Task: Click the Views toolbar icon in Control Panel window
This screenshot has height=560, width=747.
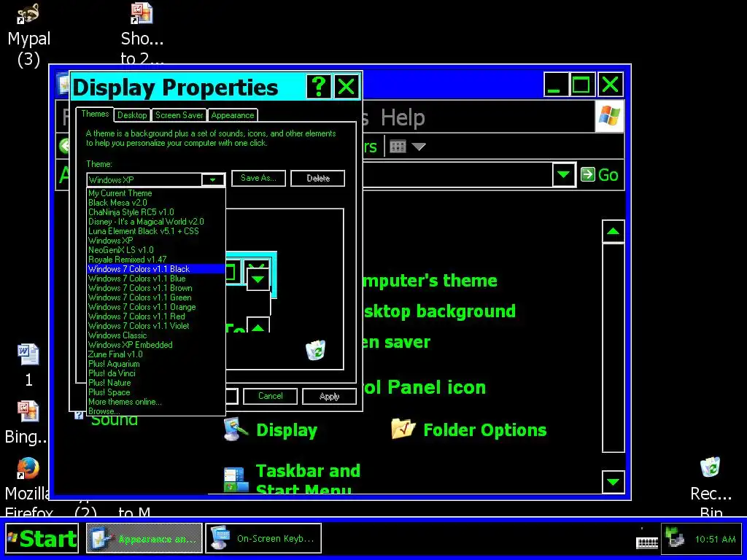Action: click(398, 146)
